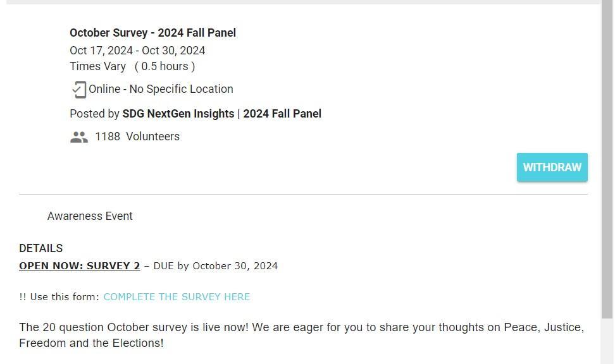Viewport: 615px width, 364px height.
Task: Click the DUE by October 30, 2024 text
Action: coord(215,266)
